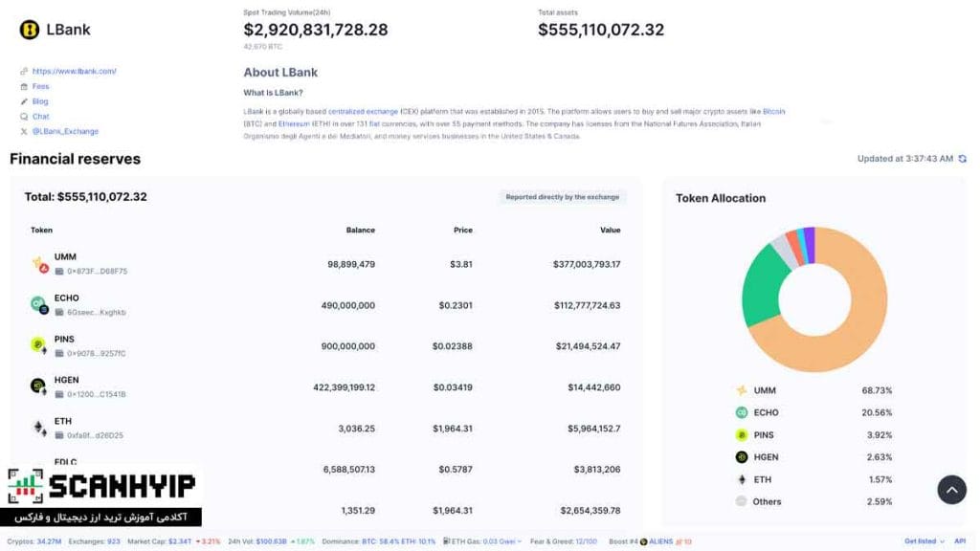980x551 pixels.
Task: Click the 'Reported directly by the exchange' badge
Action: point(563,197)
